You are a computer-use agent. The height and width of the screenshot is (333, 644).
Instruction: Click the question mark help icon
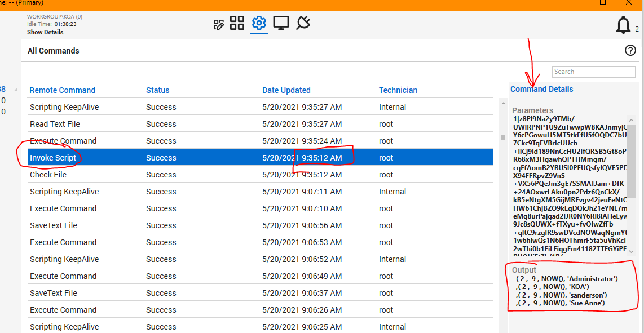[630, 51]
